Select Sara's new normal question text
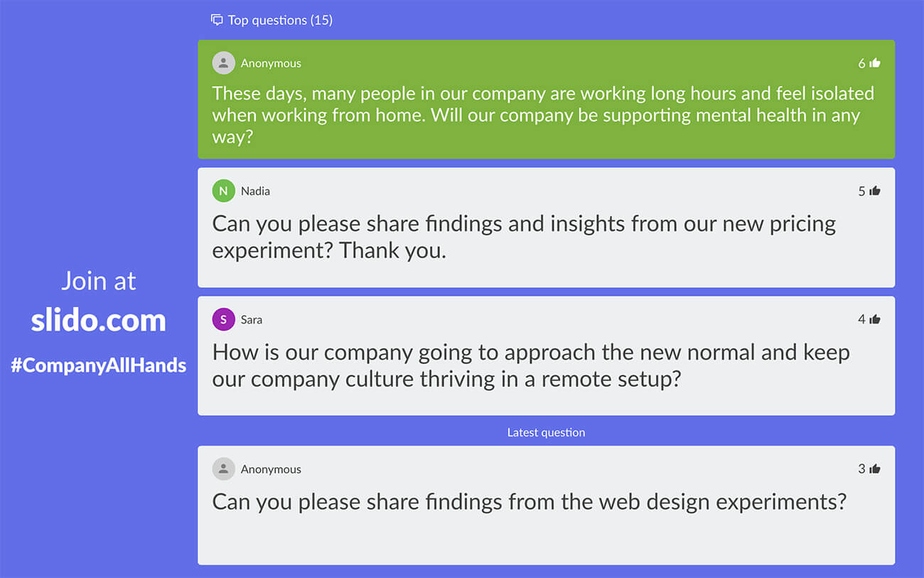The width and height of the screenshot is (924, 578). [x=531, y=365]
